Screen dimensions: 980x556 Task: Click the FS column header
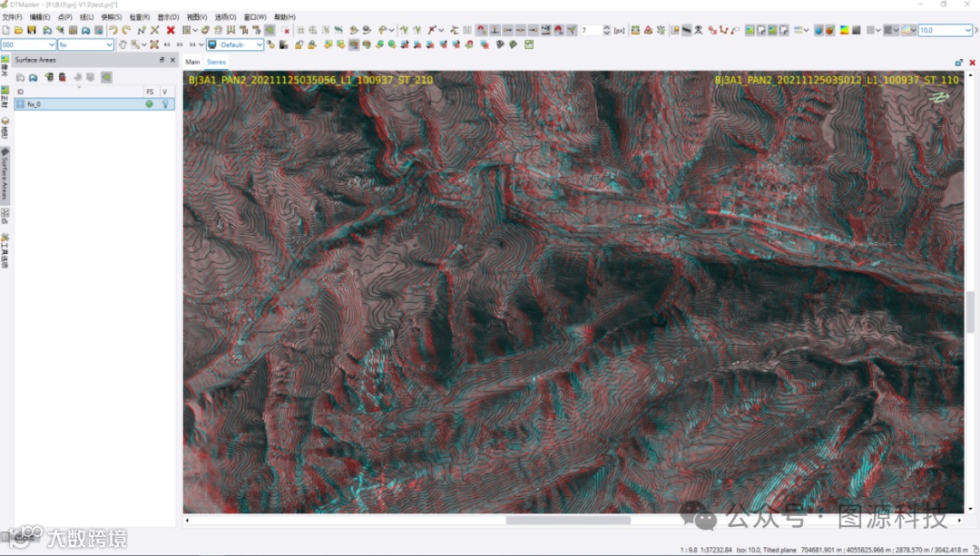[150, 92]
